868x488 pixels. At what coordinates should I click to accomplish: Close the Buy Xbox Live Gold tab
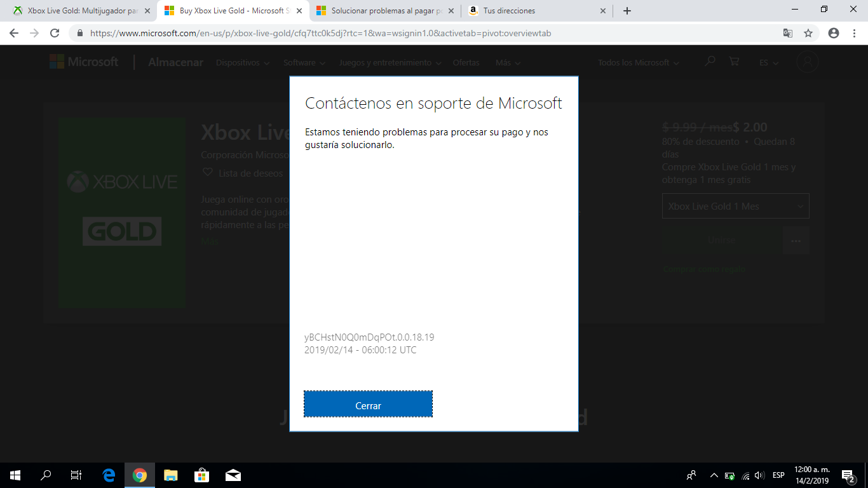tap(299, 11)
